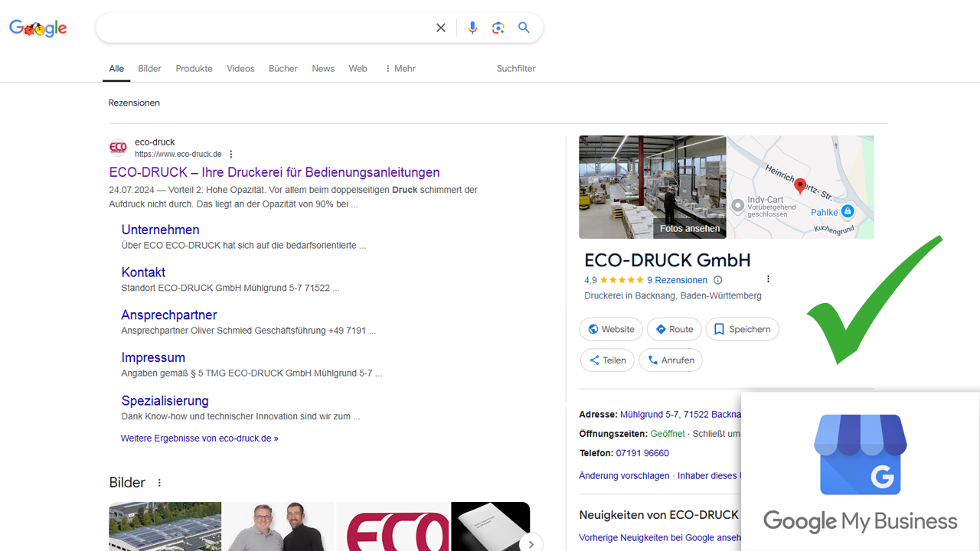Click the red map pin marker
Viewport: 980px width, 551px height.
800,185
